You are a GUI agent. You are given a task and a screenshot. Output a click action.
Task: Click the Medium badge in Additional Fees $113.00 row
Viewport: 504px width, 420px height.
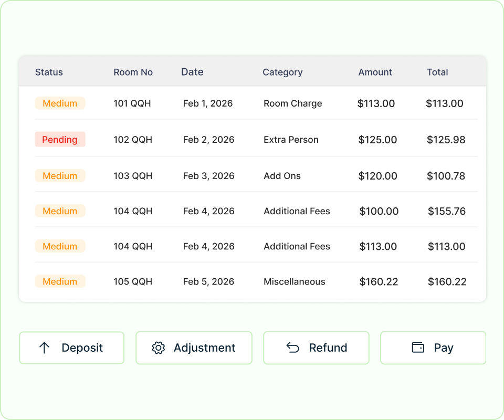click(60, 246)
